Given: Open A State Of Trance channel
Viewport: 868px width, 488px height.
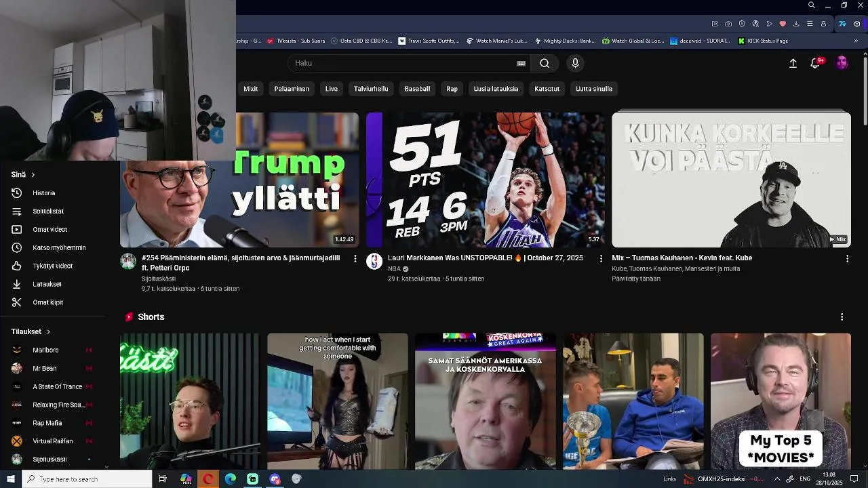Looking at the screenshot, I should tap(51, 387).
